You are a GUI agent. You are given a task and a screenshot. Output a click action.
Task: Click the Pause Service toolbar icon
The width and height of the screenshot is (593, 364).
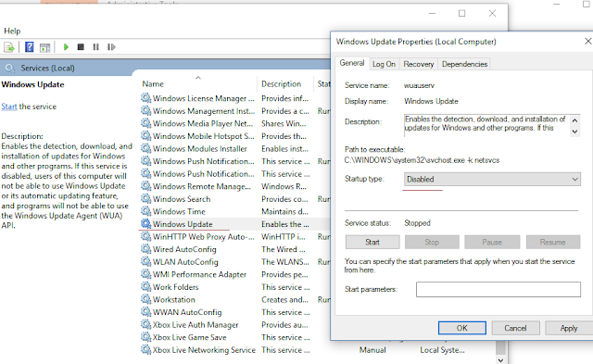tap(95, 47)
